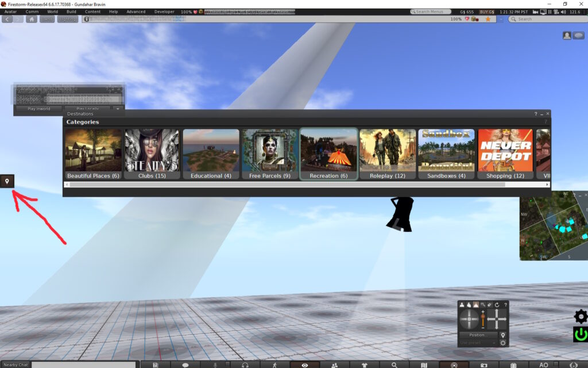Click the home button in navigation bar
The width and height of the screenshot is (588, 368).
(32, 19)
